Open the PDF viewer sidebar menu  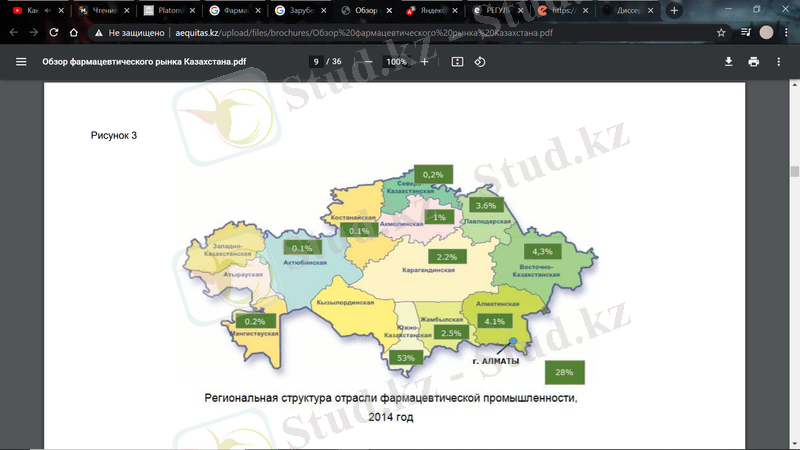pos(21,62)
